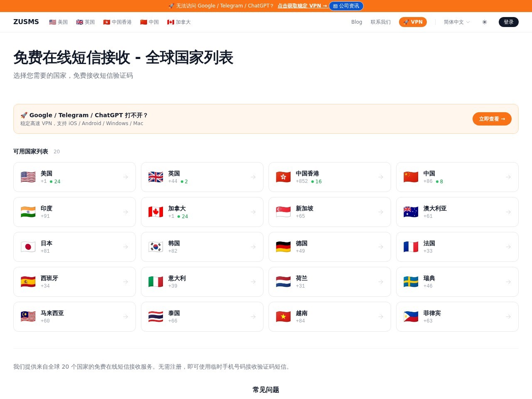Image resolution: width=532 pixels, height=399 pixels.
Task: Click the arrow on the 瑞典 card
Action: pos(508,282)
